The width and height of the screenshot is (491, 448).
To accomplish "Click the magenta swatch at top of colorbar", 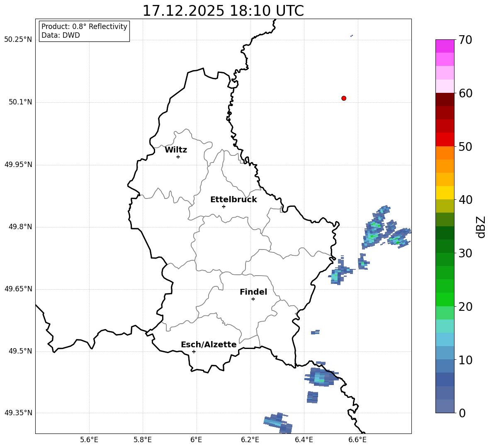I will coord(445,46).
